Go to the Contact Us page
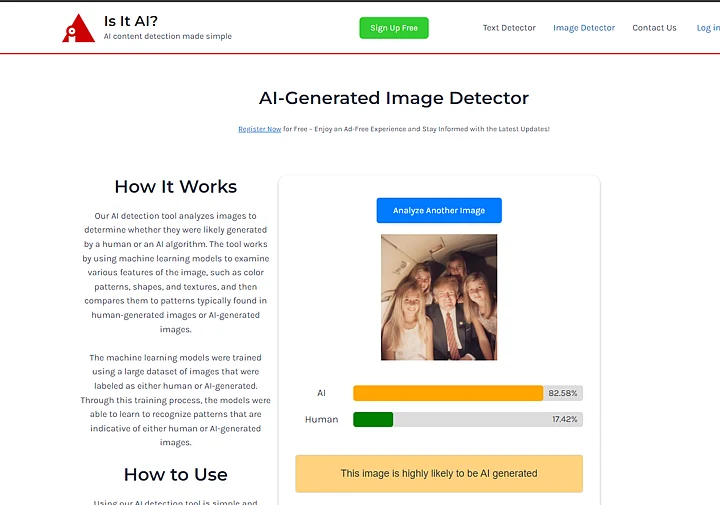 (654, 28)
